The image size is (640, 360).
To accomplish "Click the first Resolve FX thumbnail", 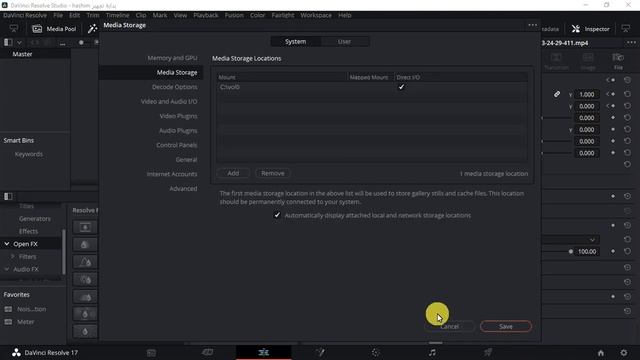I will pyautogui.click(x=85, y=227).
